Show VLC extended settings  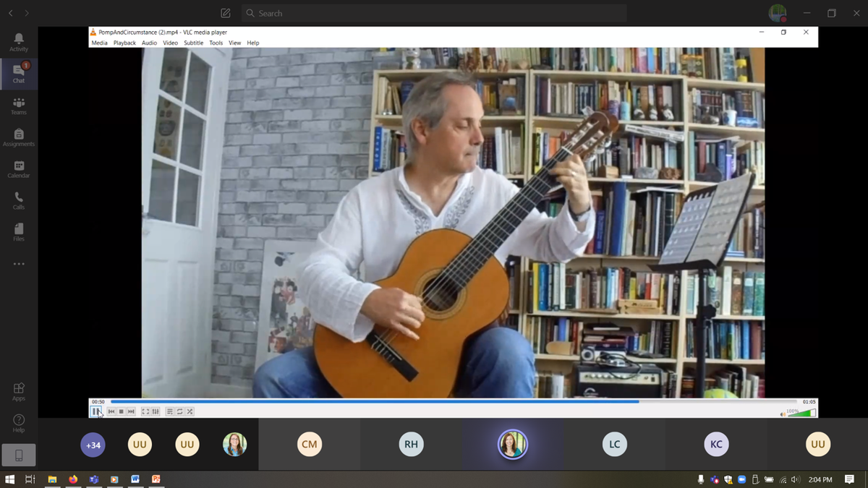coord(156,411)
